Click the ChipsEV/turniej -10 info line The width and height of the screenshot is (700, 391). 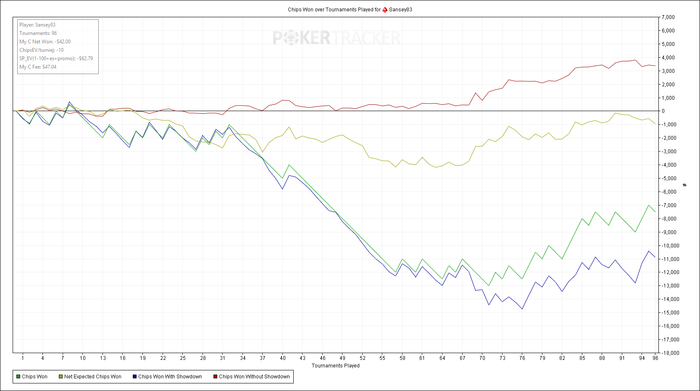(41, 50)
